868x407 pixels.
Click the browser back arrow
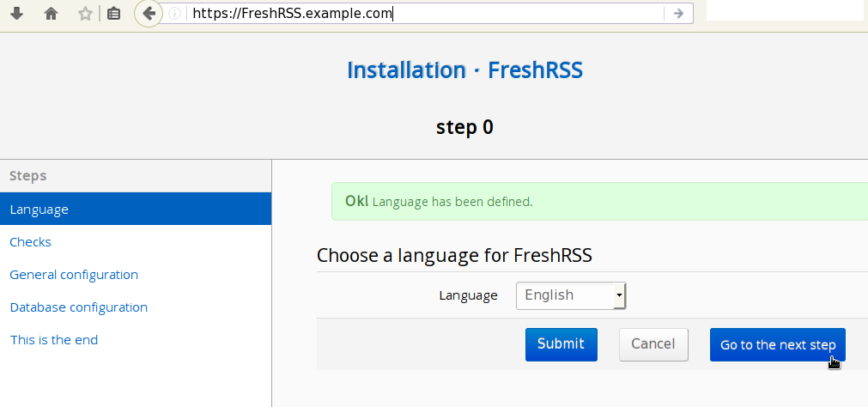149,14
